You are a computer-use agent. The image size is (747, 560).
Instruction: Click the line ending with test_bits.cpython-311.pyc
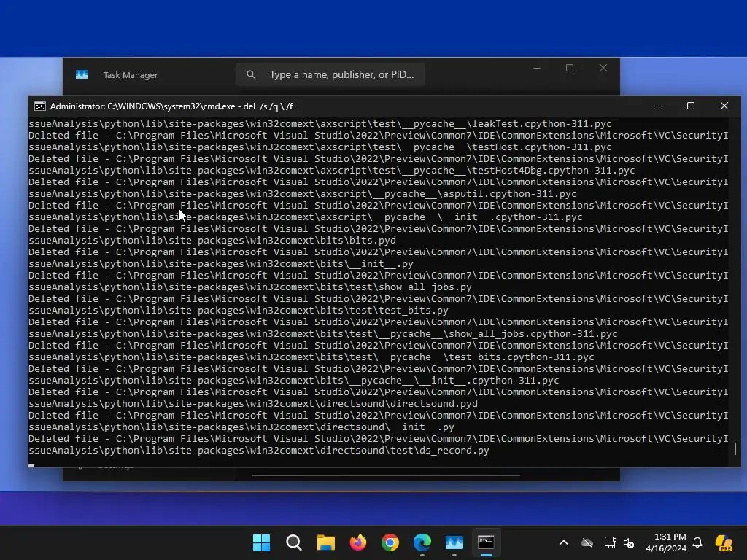(311, 357)
